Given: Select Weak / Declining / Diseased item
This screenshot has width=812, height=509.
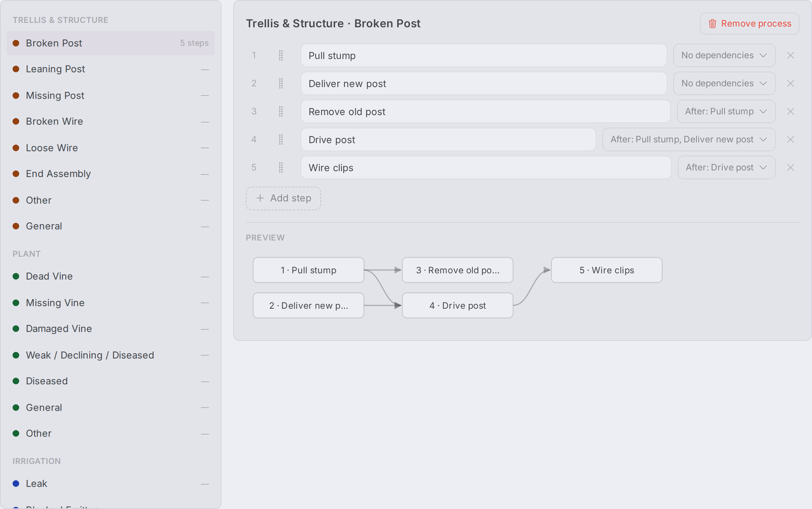Looking at the screenshot, I should pyautogui.click(x=111, y=356).
